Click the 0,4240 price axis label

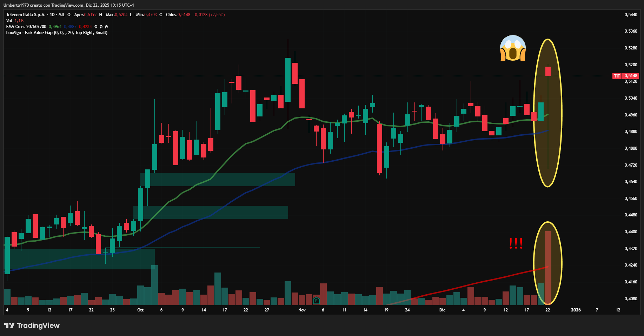coord(631,265)
